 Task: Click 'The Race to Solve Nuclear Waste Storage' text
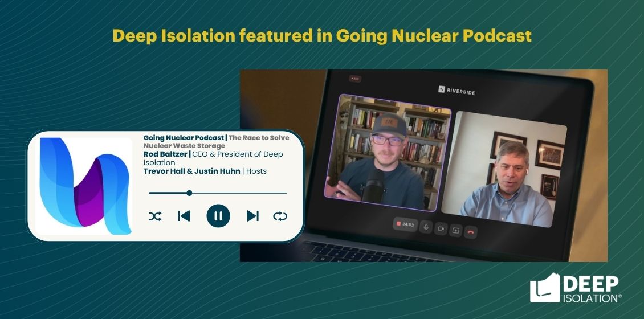tap(217, 142)
